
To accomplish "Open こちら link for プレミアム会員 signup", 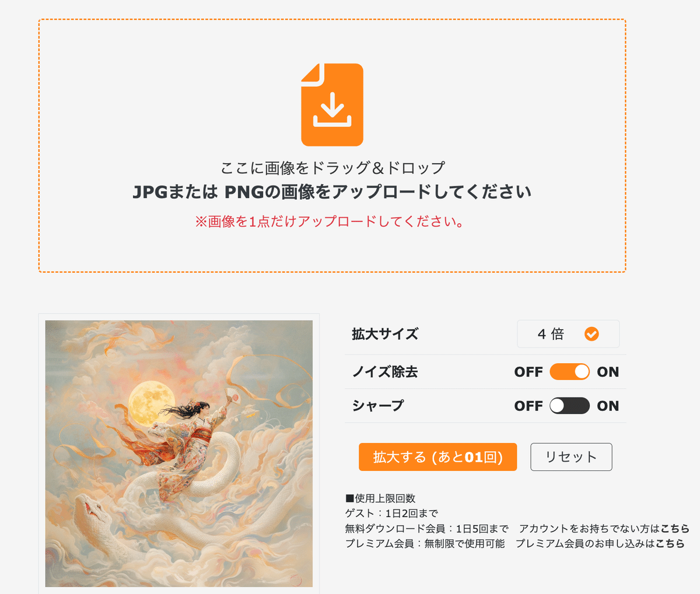I will [x=670, y=543].
